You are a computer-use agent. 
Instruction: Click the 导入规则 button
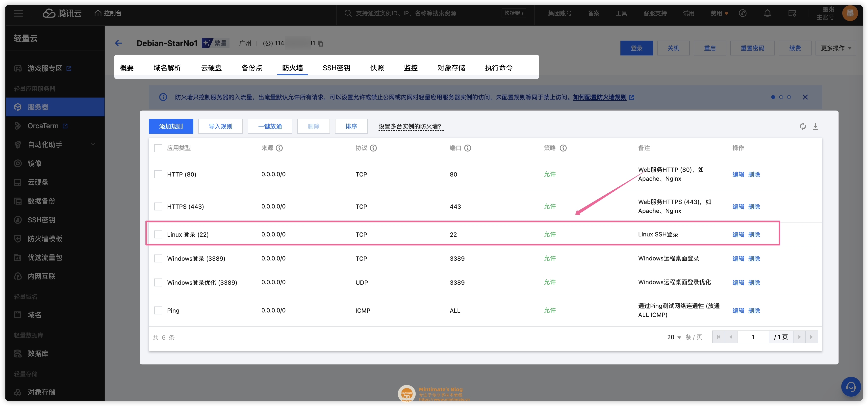click(x=220, y=126)
